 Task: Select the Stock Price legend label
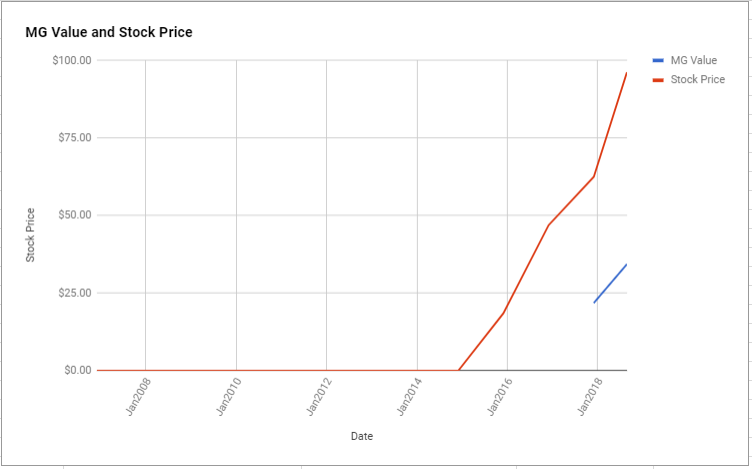coord(697,80)
